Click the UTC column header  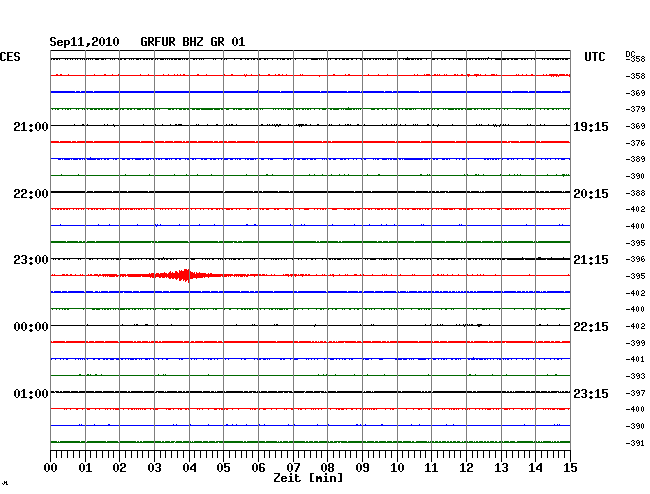(x=594, y=57)
